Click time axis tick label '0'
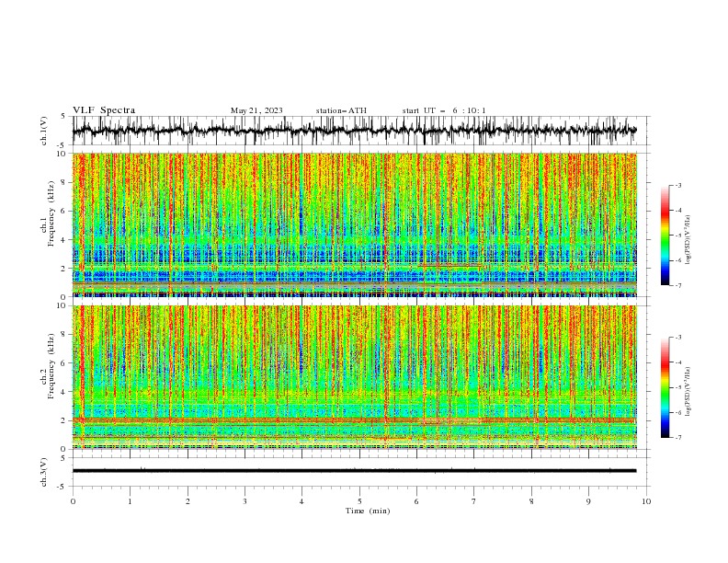 73,501
